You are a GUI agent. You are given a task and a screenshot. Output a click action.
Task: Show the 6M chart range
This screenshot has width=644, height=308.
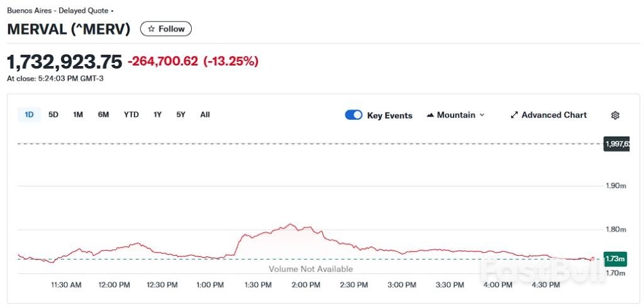tap(103, 115)
